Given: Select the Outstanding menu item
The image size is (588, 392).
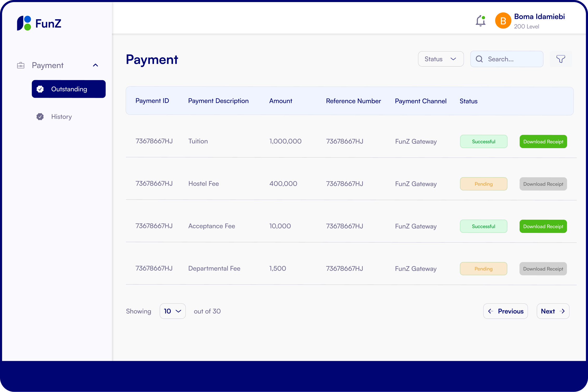Looking at the screenshot, I should click(69, 89).
